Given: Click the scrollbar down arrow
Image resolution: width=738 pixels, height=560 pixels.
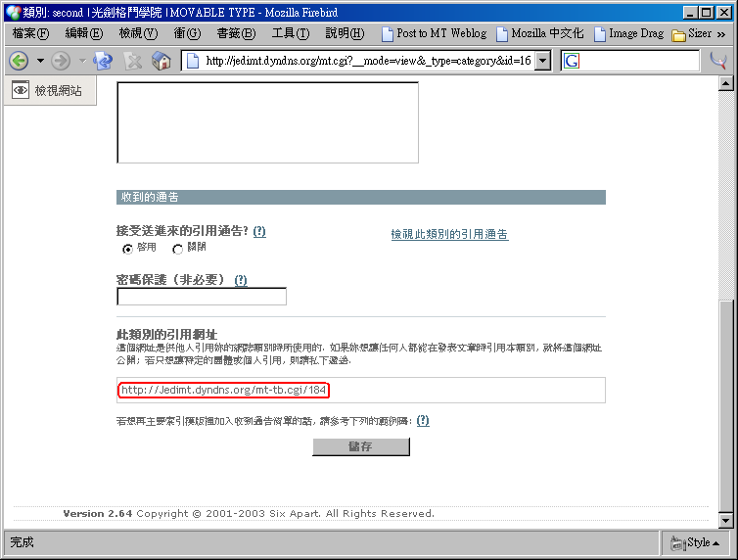Looking at the screenshot, I should (725, 521).
